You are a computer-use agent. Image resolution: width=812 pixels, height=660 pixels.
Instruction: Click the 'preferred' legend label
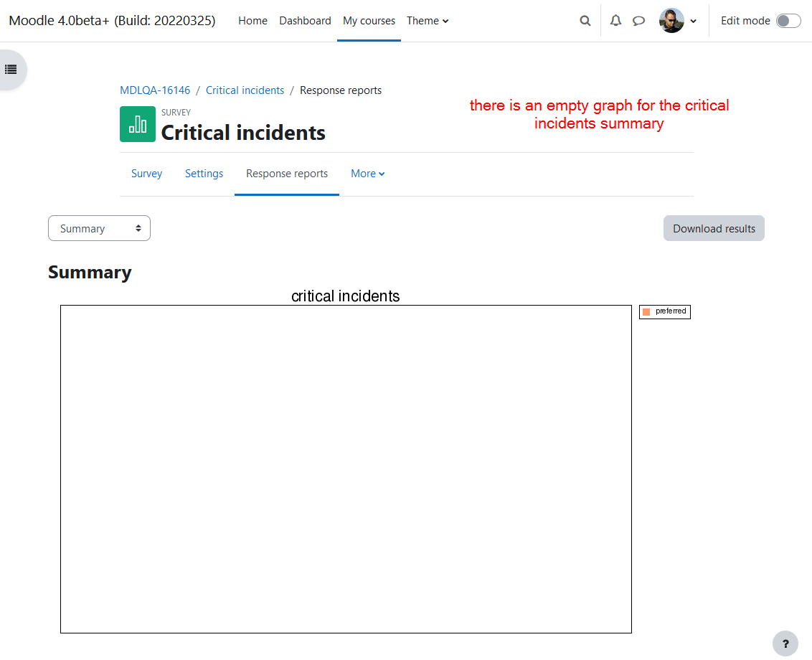(x=671, y=311)
